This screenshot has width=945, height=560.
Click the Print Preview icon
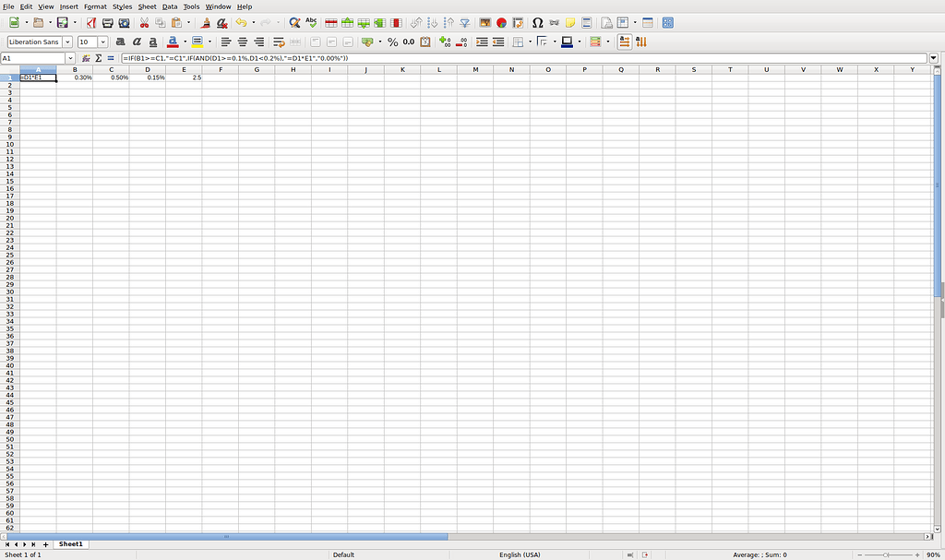tap(122, 21)
